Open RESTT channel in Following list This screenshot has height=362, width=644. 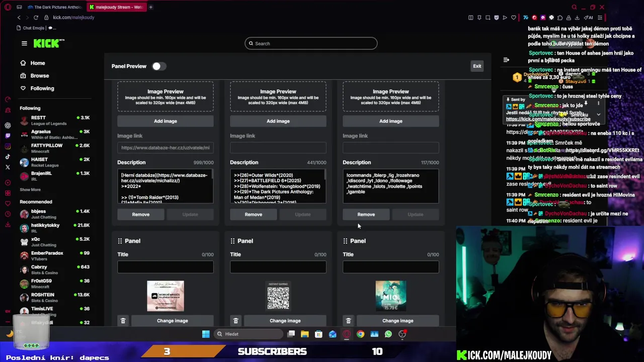point(54,121)
